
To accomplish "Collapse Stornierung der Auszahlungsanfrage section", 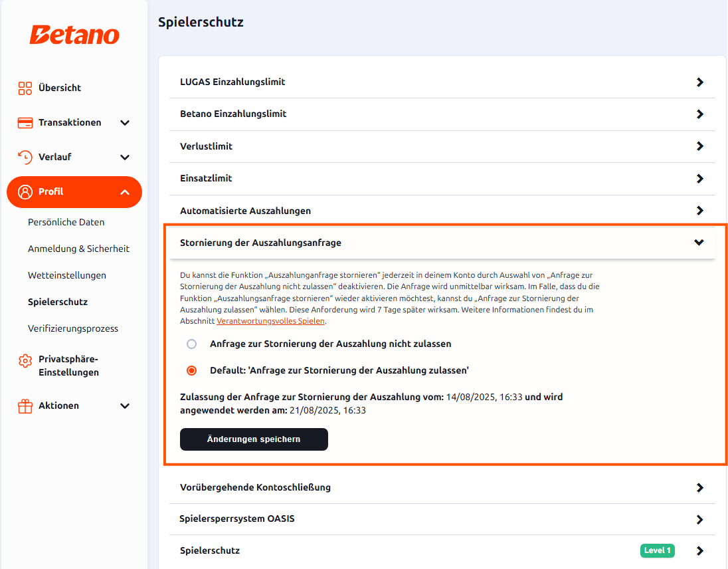I will (699, 243).
